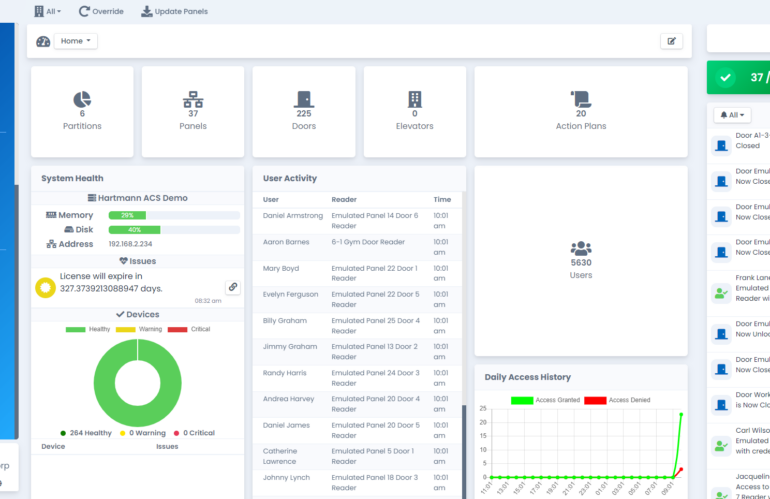770x499 pixels.
Task: Select Randy Harris activity row
Action: pos(357,378)
